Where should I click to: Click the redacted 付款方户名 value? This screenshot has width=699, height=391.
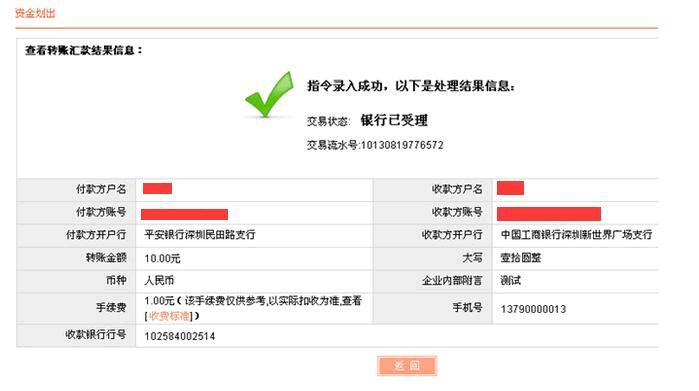pyautogui.click(x=157, y=189)
